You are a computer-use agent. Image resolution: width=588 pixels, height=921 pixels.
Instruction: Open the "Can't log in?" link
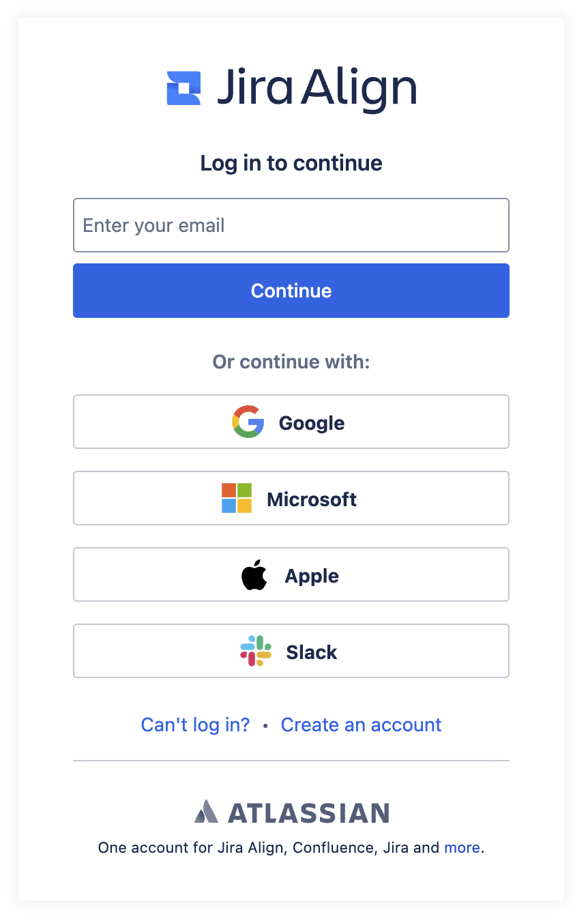coord(196,725)
